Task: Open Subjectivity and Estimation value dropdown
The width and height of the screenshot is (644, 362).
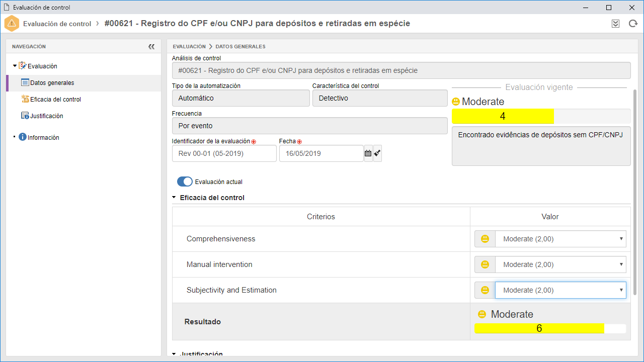Action: pos(560,290)
